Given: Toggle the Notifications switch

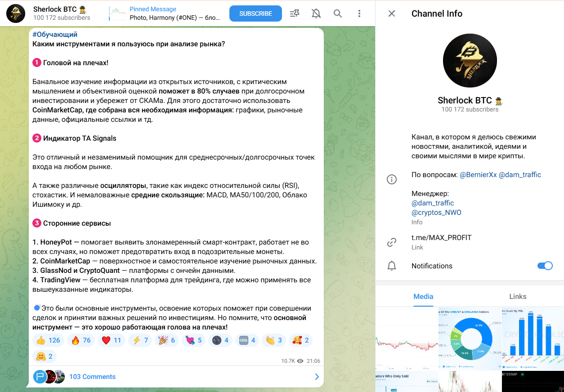Looking at the screenshot, I should tap(545, 266).
